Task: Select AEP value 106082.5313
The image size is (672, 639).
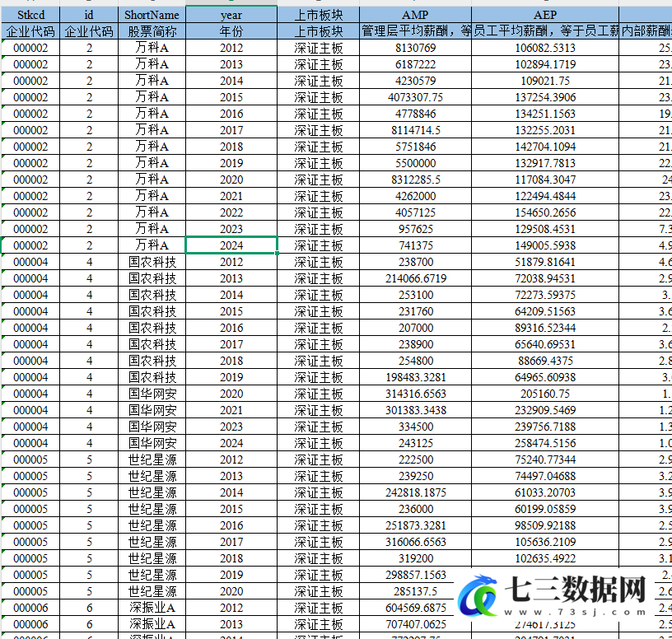Action: coord(545,48)
